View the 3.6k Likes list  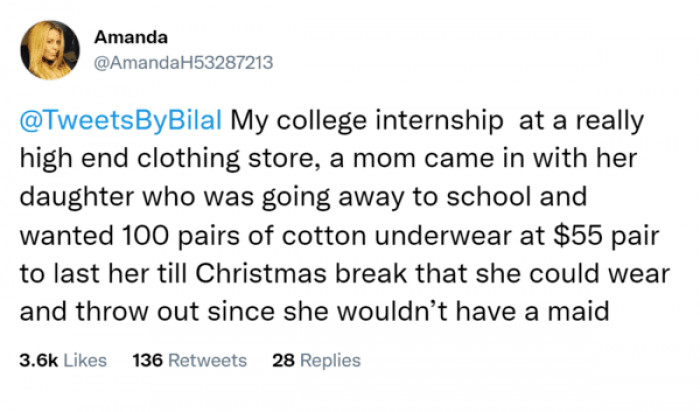point(64,360)
